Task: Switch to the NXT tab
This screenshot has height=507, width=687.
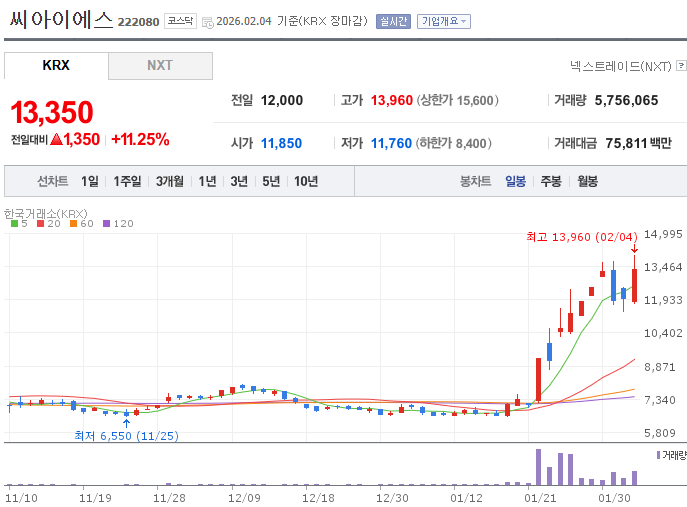Action: tap(160, 65)
